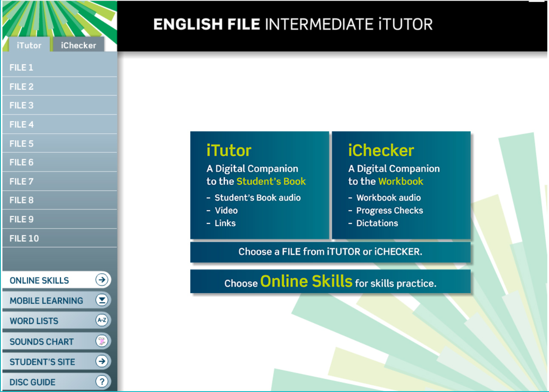Click the iChecker heading in the panel
Screen dimensions: 549x392
tap(381, 150)
